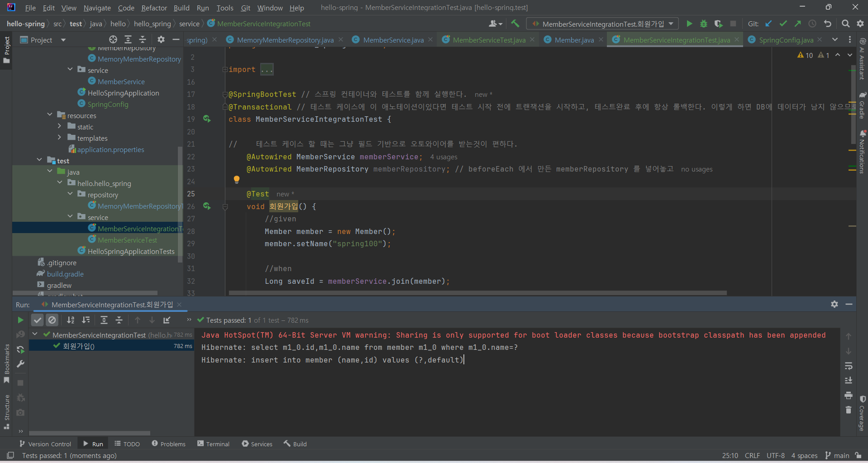
Task: Click UTF-8 encoding in status bar
Action: pyautogui.click(x=775, y=455)
